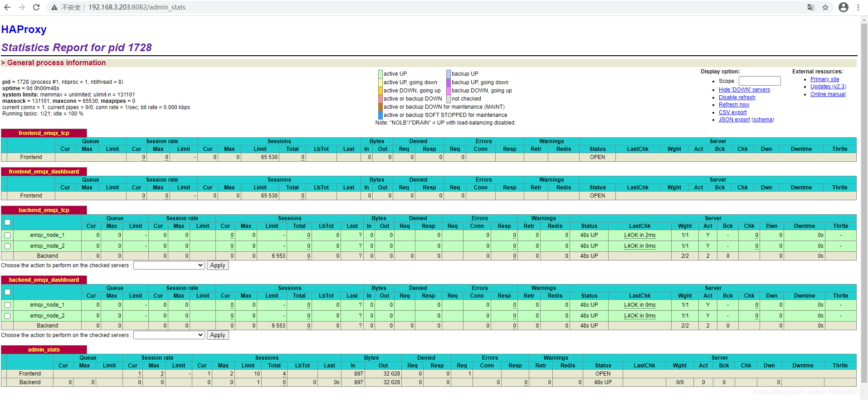Click the Hide 'DOWN' servers link
Image resolution: width=868 pixels, height=400 pixels.
pyautogui.click(x=744, y=90)
